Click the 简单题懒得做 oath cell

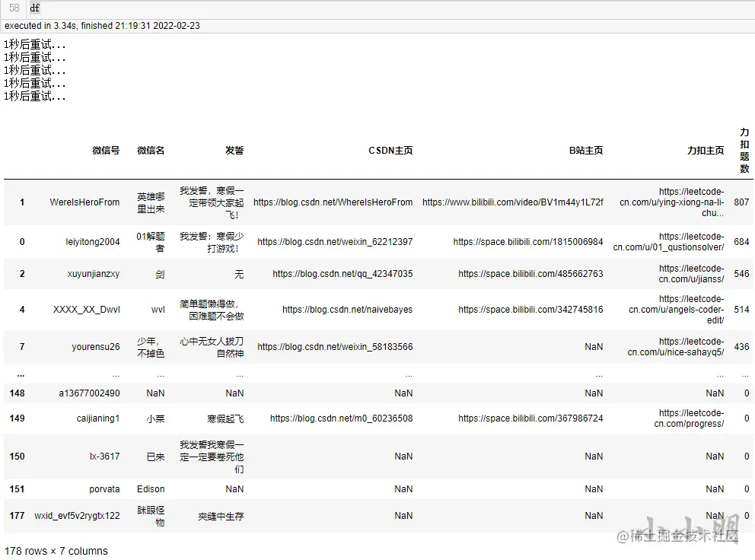(x=212, y=310)
